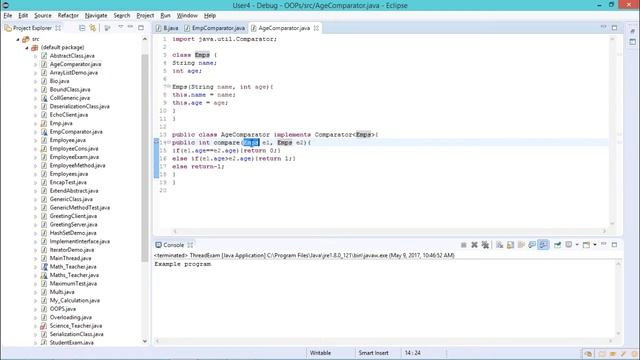Click Clear Console icon
The width and height of the screenshot is (640, 360).
pos(500,245)
